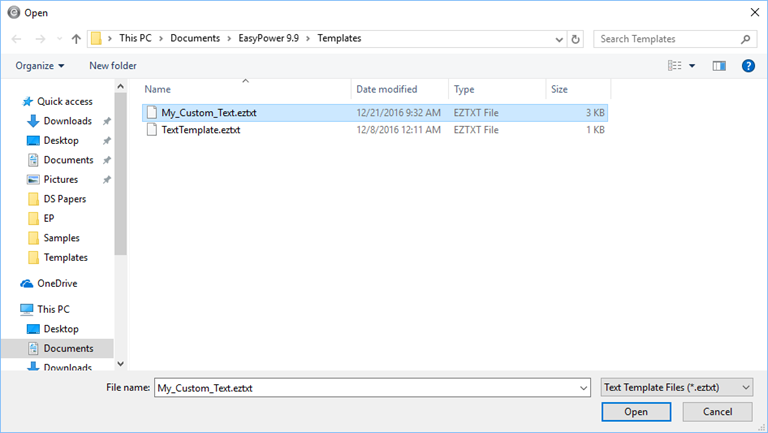768x433 pixels.
Task: Click the search magnifier icon
Action: (x=745, y=39)
